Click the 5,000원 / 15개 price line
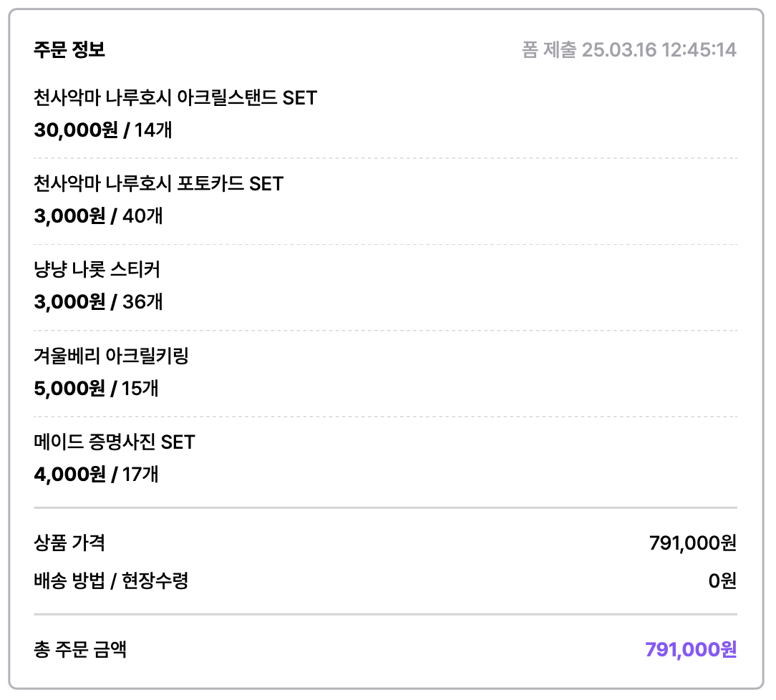Viewport: 776px width, 700px height. (x=96, y=388)
